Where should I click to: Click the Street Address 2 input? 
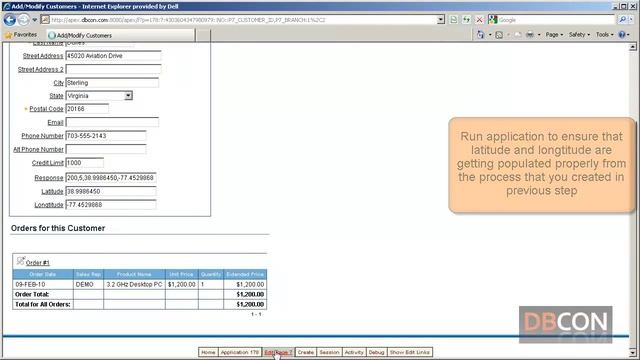113,69
